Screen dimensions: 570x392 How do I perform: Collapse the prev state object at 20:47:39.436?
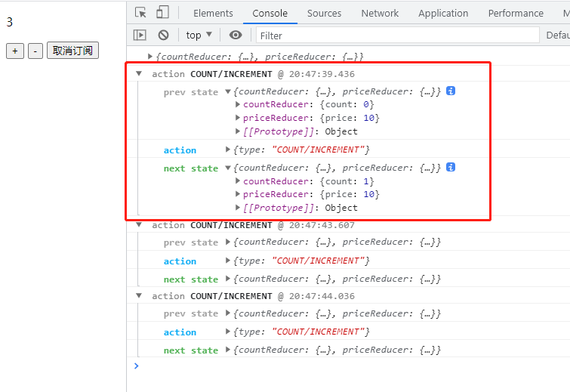[227, 91]
